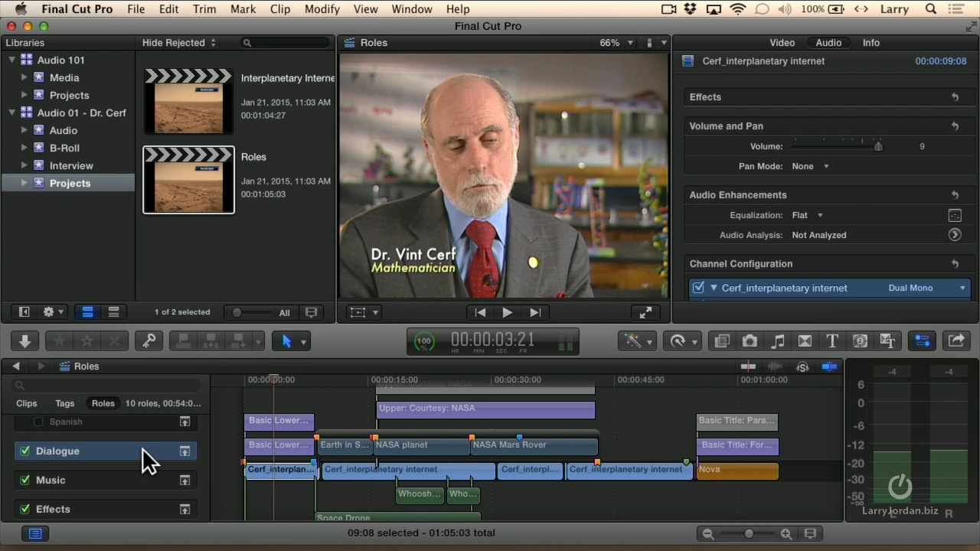Open the browser gear action menu
Image resolution: width=980 pixels, height=551 pixels.
53,312
